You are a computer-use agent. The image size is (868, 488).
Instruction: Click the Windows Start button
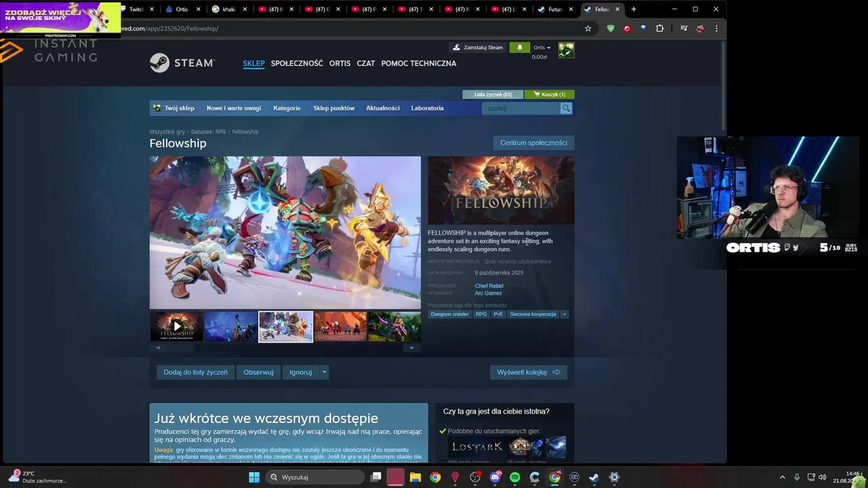[x=254, y=477]
